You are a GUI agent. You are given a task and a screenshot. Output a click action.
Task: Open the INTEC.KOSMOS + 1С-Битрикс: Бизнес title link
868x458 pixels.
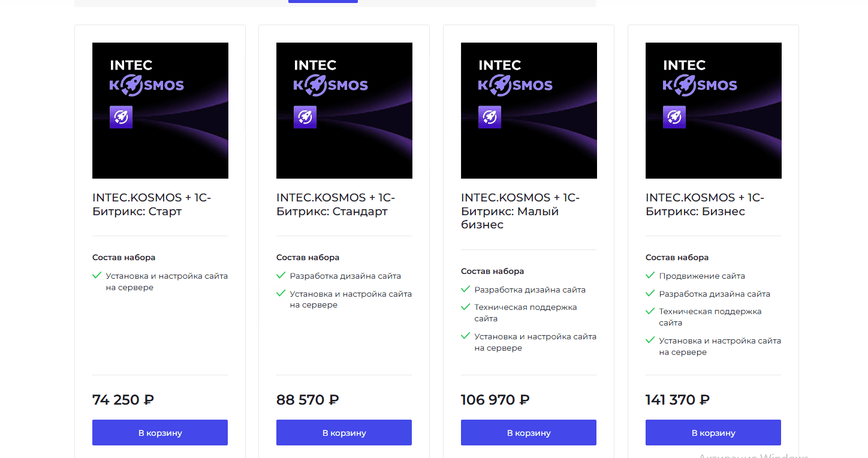[705, 204]
